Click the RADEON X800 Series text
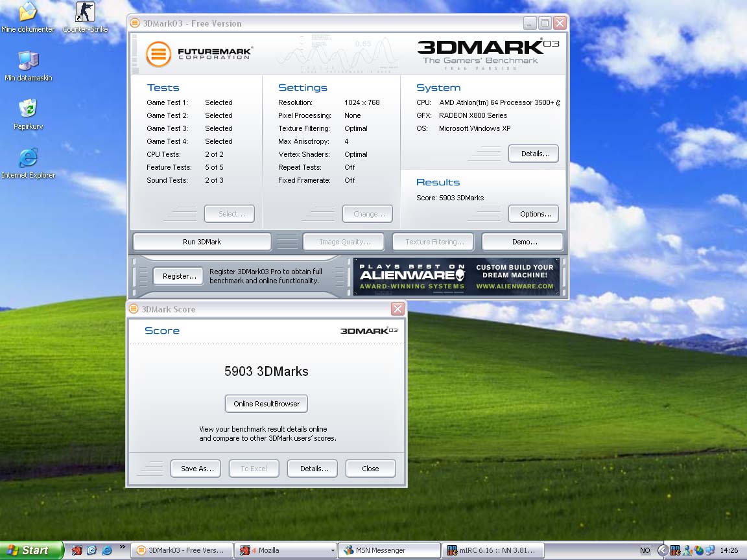Image resolution: width=747 pixels, height=560 pixels. pyautogui.click(x=473, y=115)
